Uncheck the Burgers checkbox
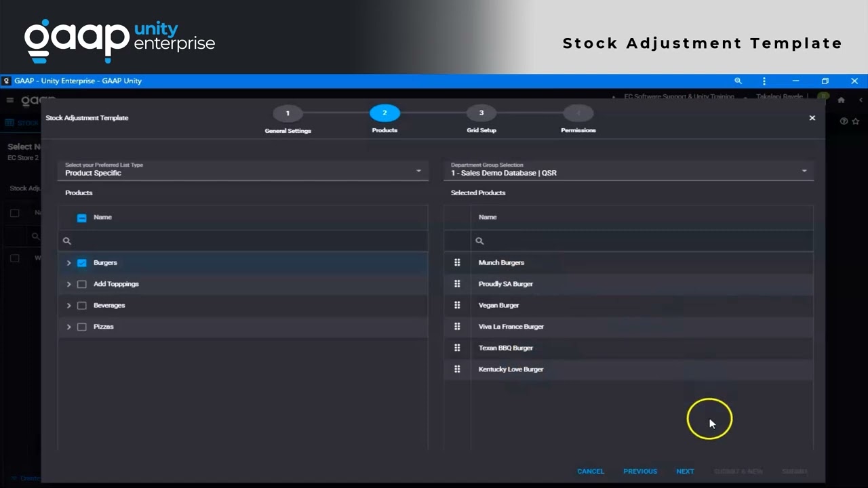The height and width of the screenshot is (488, 868). [82, 263]
